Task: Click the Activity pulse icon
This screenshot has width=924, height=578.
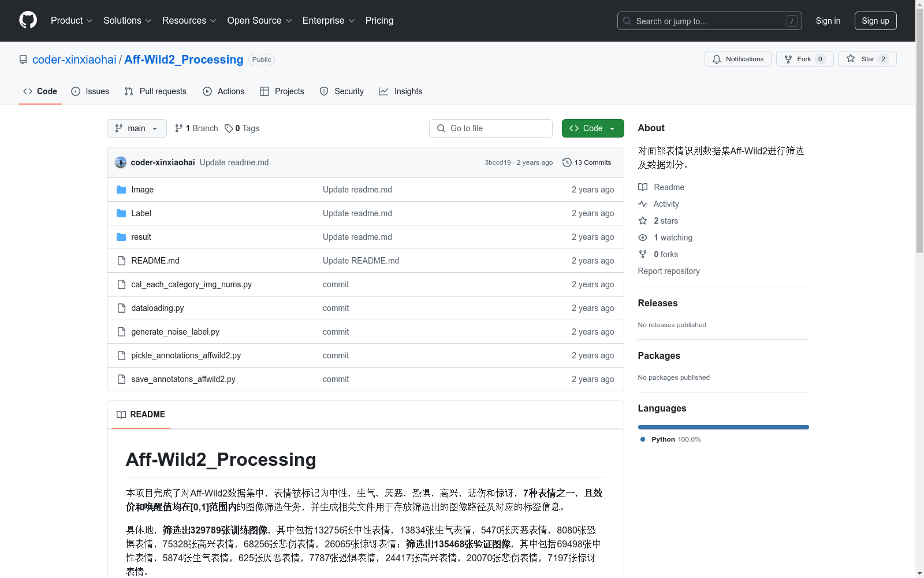Action: (643, 204)
